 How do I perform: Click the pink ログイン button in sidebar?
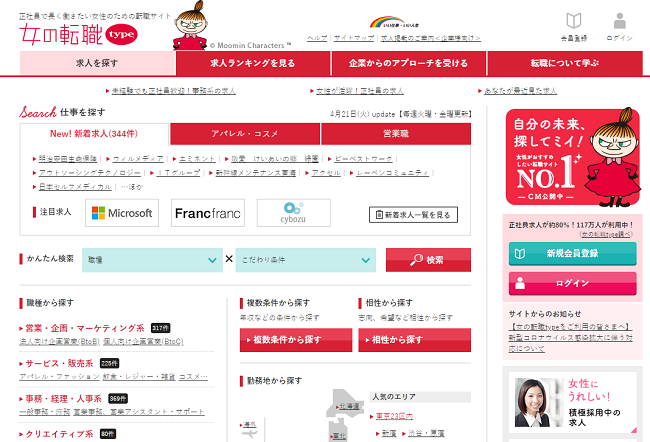click(x=571, y=283)
